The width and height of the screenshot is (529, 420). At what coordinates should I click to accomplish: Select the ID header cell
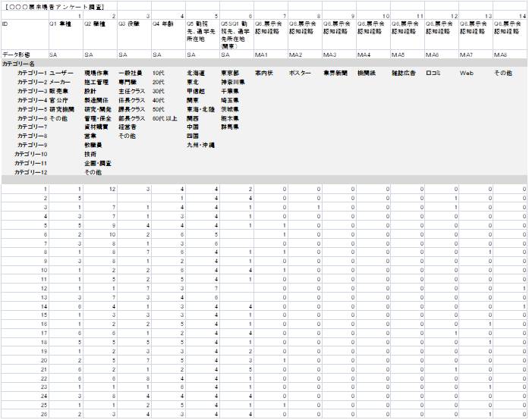(5, 24)
